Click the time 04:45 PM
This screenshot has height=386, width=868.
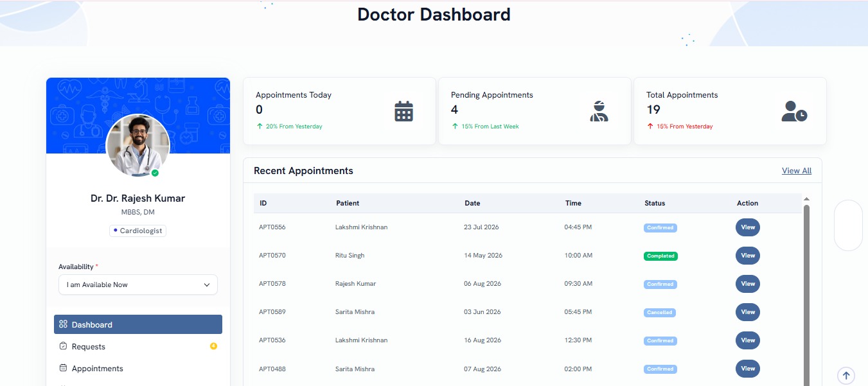(x=578, y=227)
